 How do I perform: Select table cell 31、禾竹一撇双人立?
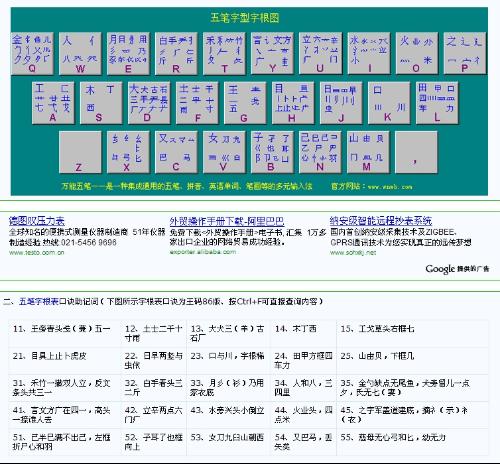tap(65, 388)
